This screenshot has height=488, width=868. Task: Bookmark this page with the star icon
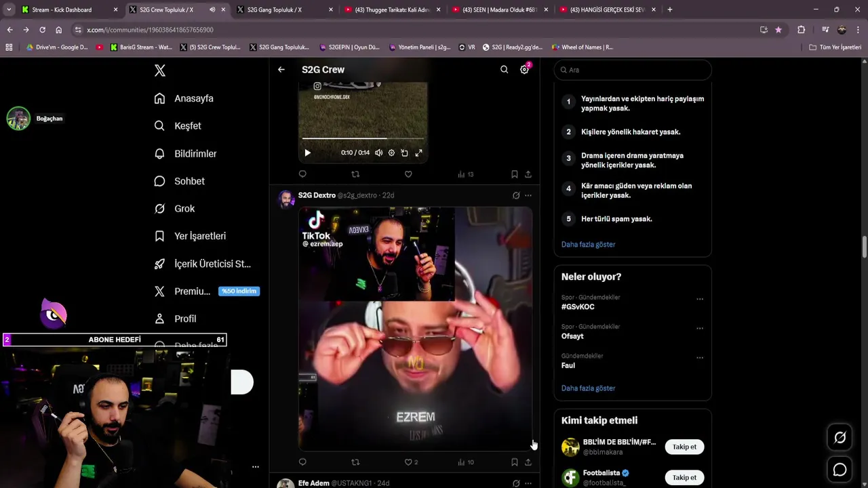(x=778, y=30)
